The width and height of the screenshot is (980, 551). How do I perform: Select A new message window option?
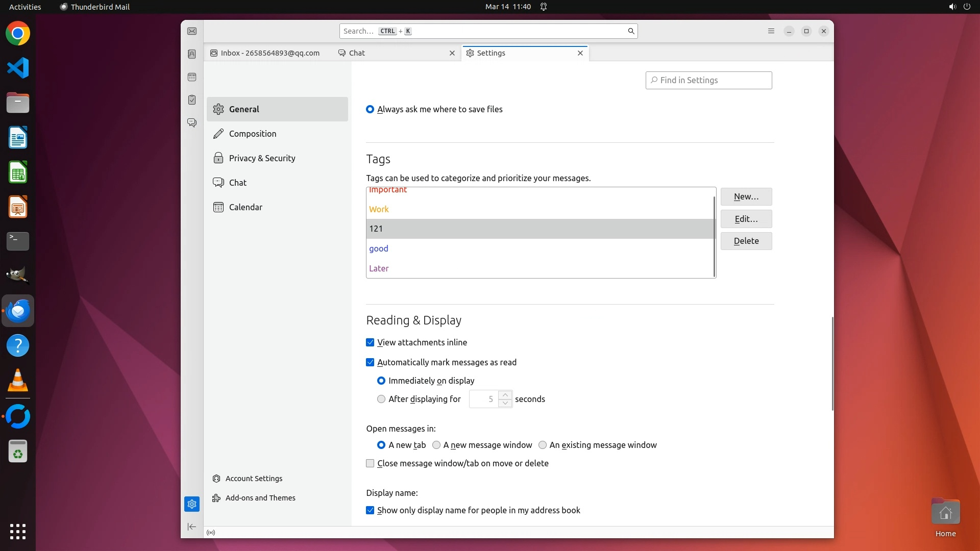pos(436,445)
